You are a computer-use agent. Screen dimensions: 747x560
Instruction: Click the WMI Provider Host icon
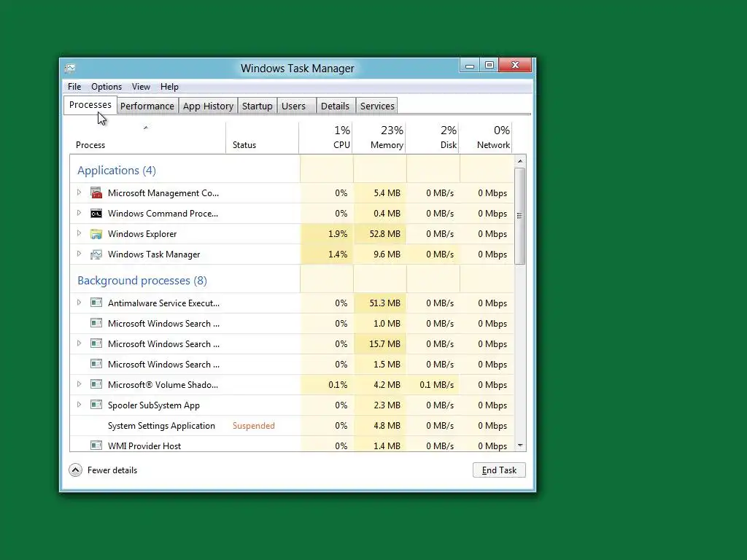(96, 446)
